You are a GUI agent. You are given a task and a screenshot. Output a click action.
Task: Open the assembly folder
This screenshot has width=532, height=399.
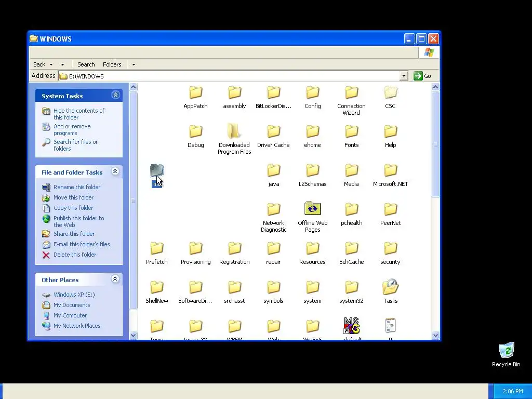click(234, 98)
